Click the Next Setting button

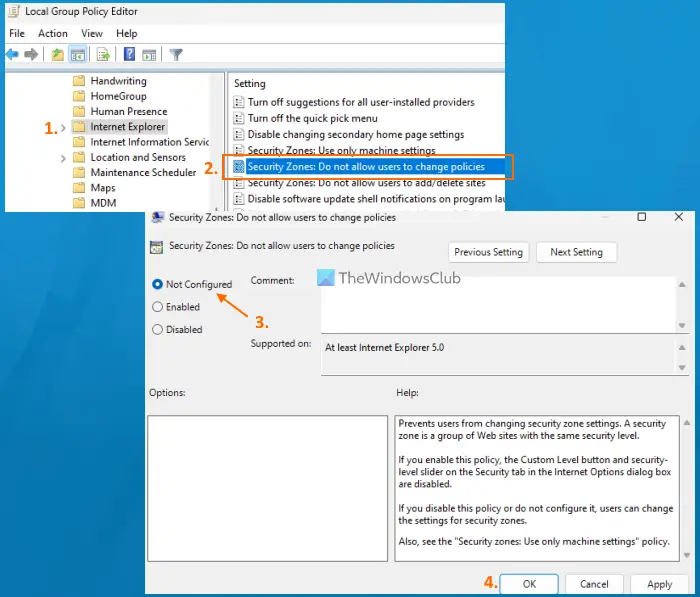tap(576, 252)
